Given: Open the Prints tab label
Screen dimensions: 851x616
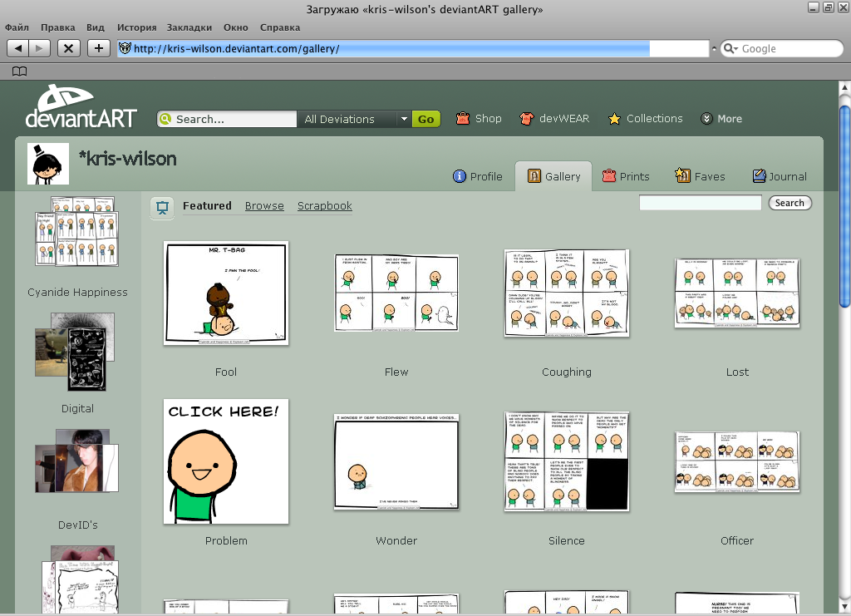Looking at the screenshot, I should (634, 176).
